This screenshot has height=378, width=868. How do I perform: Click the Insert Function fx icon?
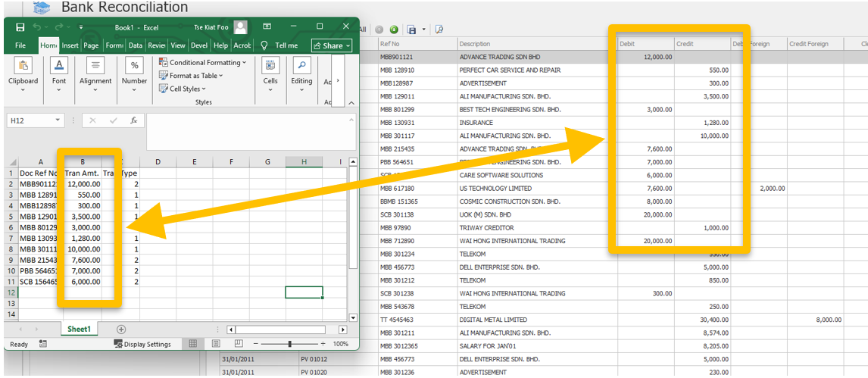coord(133,120)
